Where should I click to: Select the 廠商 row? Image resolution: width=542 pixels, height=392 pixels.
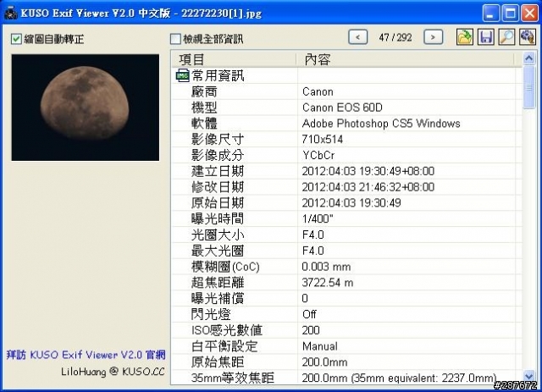tap(346, 91)
